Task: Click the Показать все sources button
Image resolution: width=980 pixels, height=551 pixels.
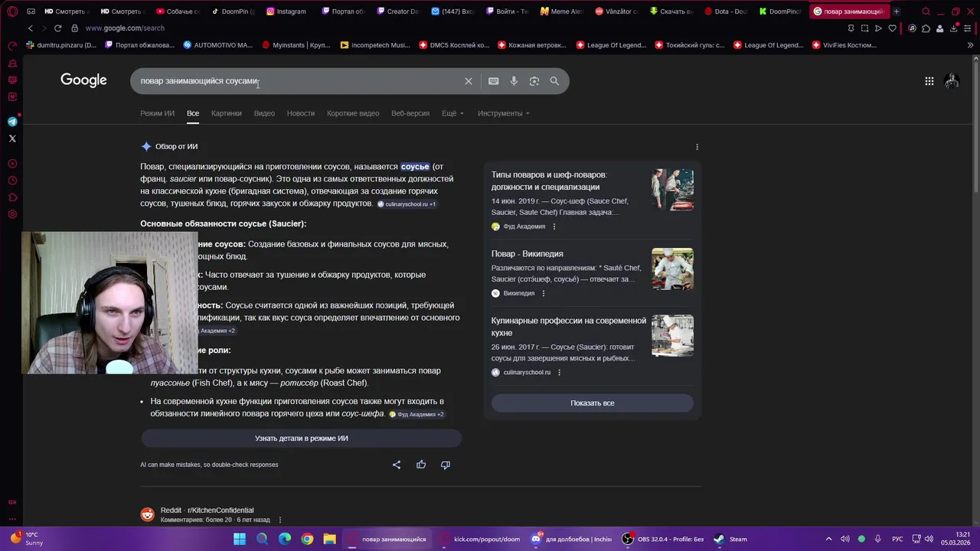Action: click(592, 403)
